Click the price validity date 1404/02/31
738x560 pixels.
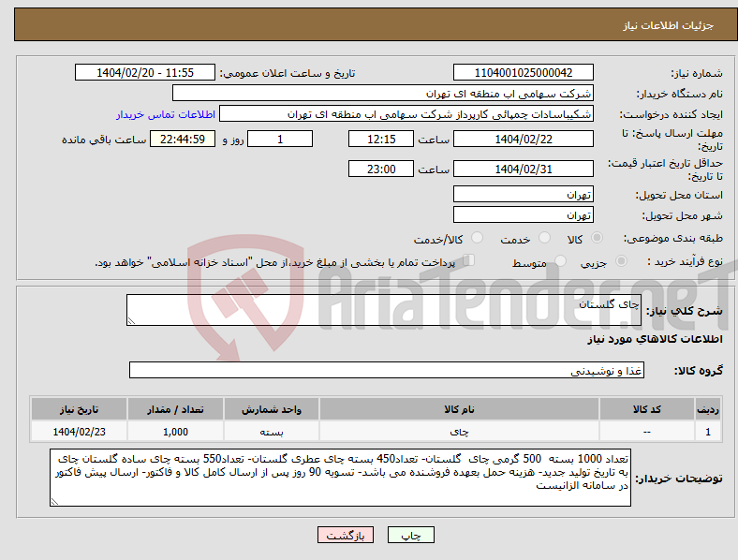click(523, 169)
